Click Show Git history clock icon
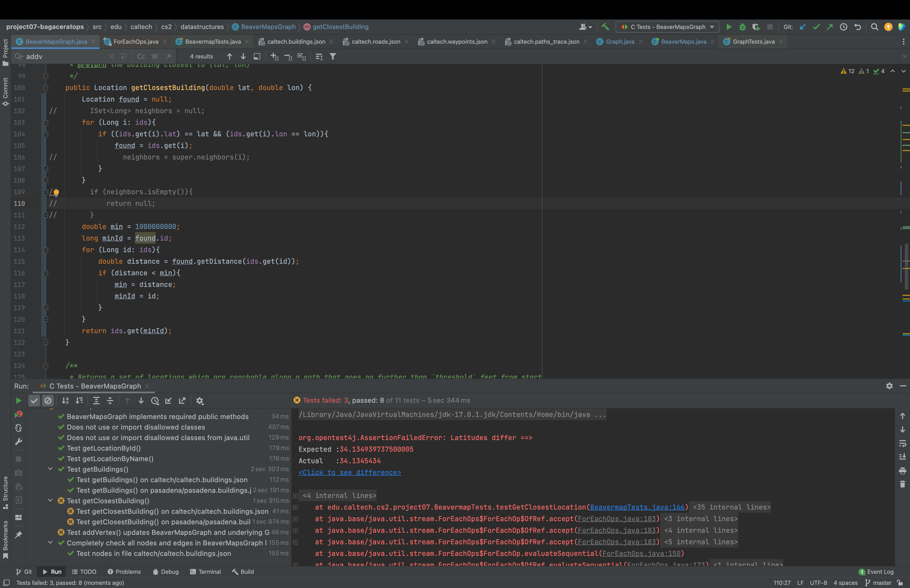Image resolution: width=910 pixels, height=588 pixels. [844, 27]
